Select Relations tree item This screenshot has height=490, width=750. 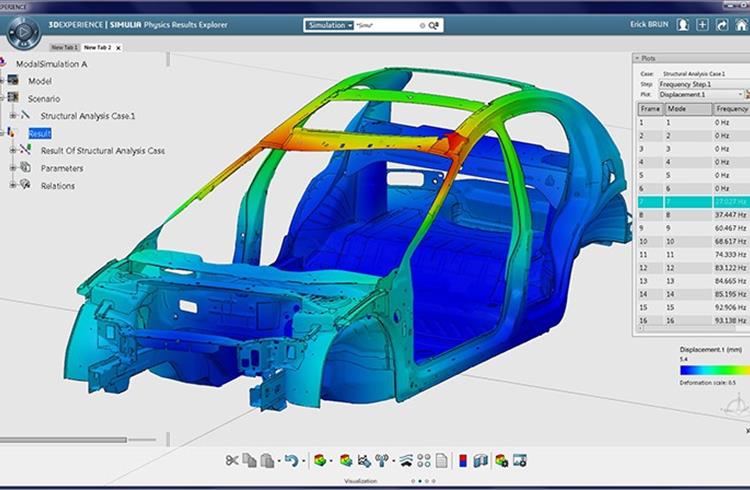58,186
